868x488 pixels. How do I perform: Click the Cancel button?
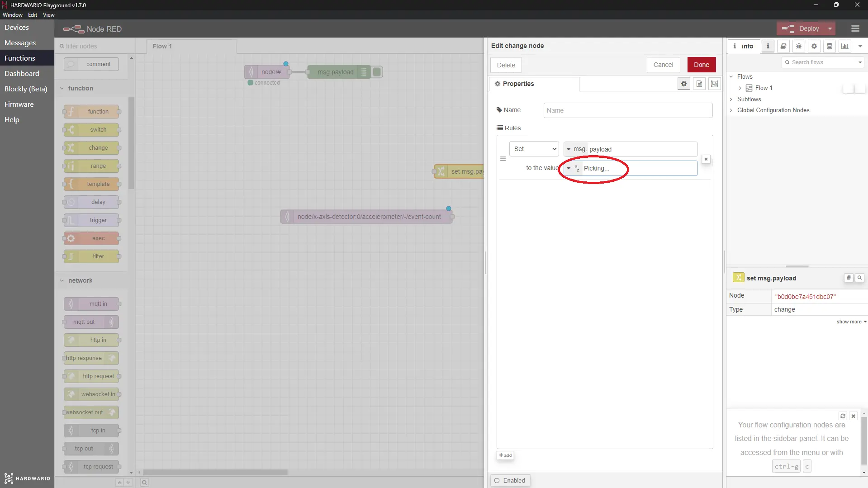click(x=663, y=65)
